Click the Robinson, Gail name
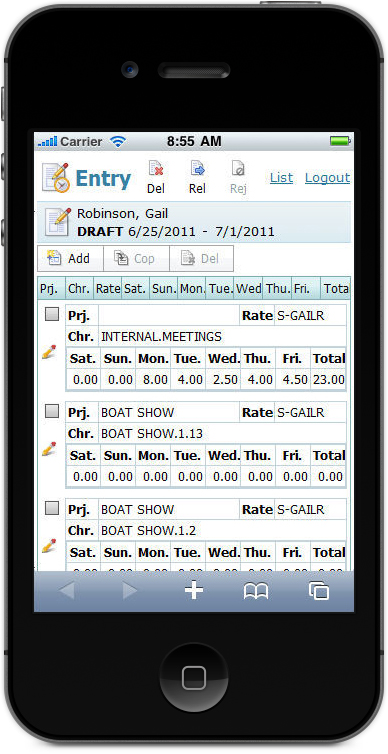 click(123, 214)
